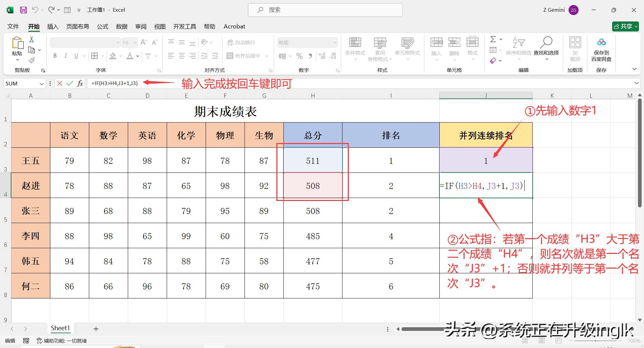
Task: Expand the Name Box dropdown showing SUM
Action: [x=42, y=84]
